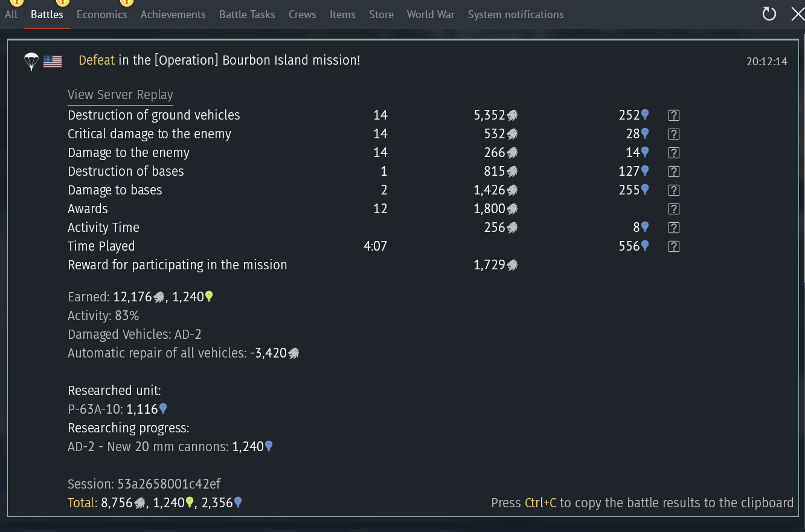Select the Battles tab
This screenshot has width=805, height=532.
click(x=47, y=14)
